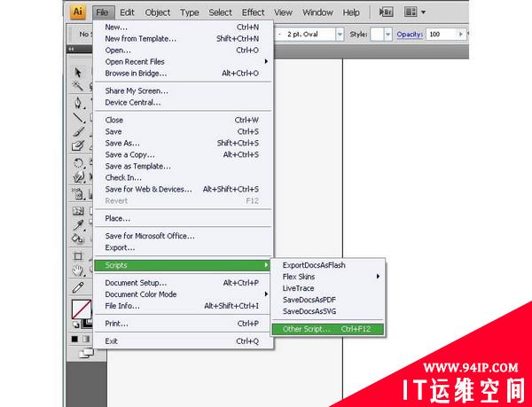Screen dimensions: 532x407
Task: Click the Gradient mode button
Action: click(86, 339)
